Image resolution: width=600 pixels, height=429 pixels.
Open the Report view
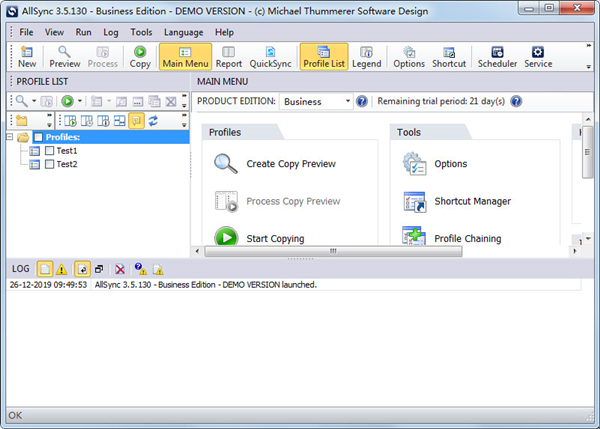click(x=228, y=56)
